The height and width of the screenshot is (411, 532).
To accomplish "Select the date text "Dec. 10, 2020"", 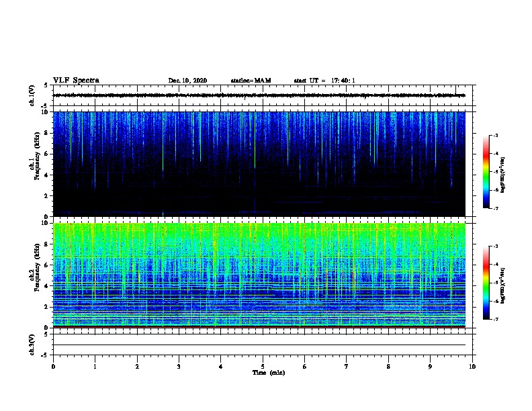I will click(x=187, y=81).
